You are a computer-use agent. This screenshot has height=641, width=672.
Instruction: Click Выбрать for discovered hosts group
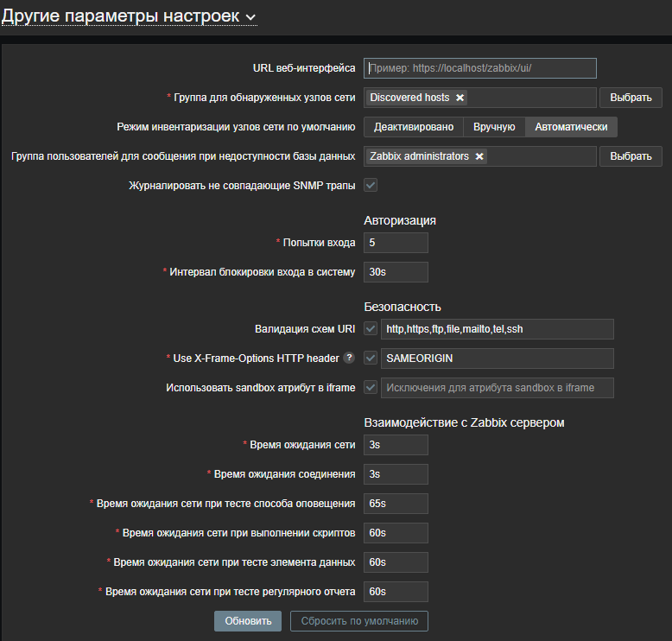(x=631, y=98)
